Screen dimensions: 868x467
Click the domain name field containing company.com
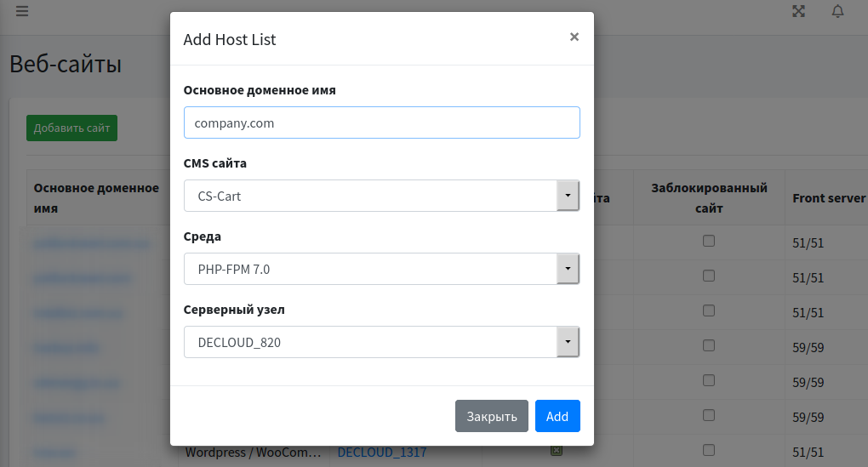click(382, 122)
